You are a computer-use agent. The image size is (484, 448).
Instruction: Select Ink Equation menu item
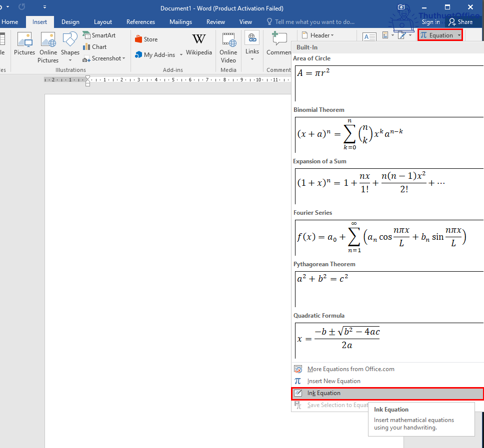pyautogui.click(x=323, y=393)
